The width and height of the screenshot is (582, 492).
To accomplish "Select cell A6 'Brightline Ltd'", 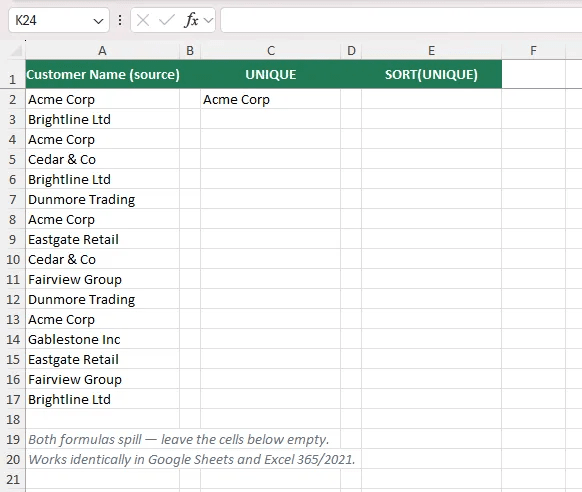I will 103,179.
